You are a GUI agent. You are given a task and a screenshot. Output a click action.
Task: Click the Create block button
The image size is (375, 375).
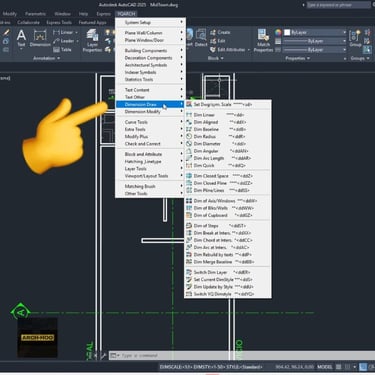pos(220,32)
